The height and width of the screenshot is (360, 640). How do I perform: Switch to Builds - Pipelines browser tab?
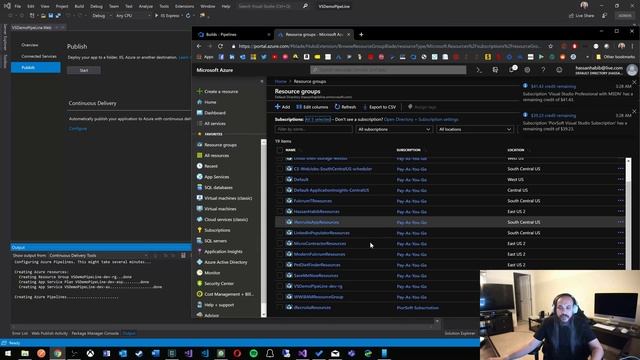coord(233,35)
